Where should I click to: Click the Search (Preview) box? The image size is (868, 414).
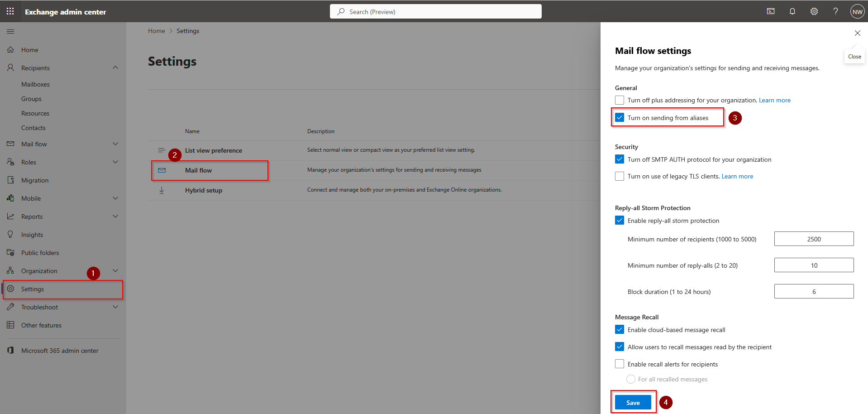(436, 11)
